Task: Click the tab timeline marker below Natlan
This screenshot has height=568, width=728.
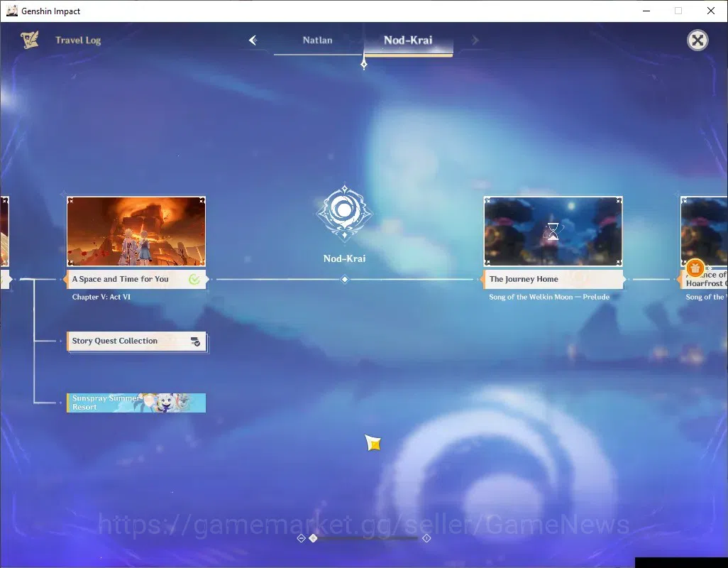Action: [x=364, y=64]
